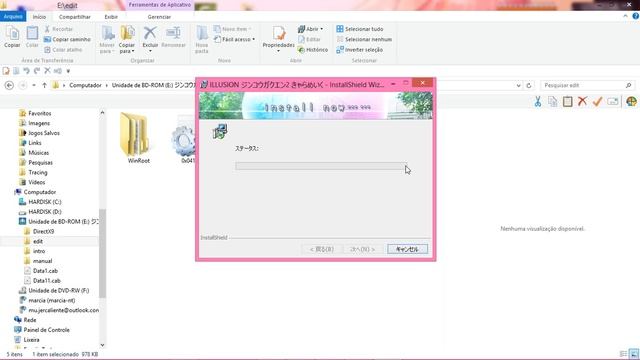
Task: Select Recortar in ribbon
Action: click(58, 29)
